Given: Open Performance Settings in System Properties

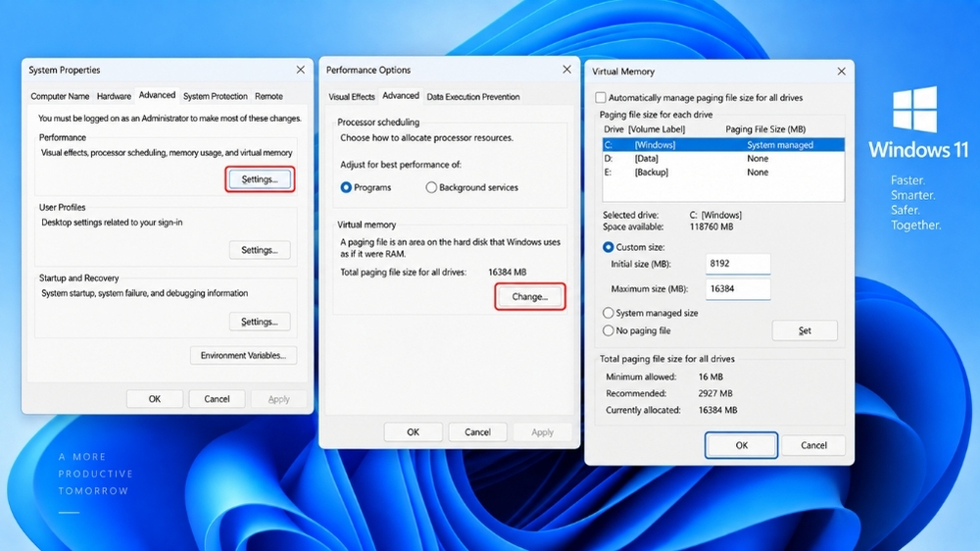Looking at the screenshot, I should click(x=260, y=179).
